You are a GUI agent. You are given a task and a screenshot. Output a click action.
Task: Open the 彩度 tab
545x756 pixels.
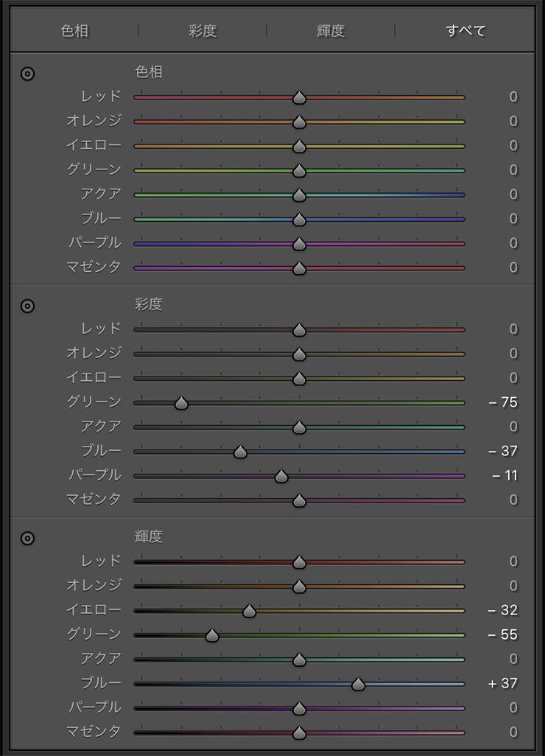pos(203,31)
